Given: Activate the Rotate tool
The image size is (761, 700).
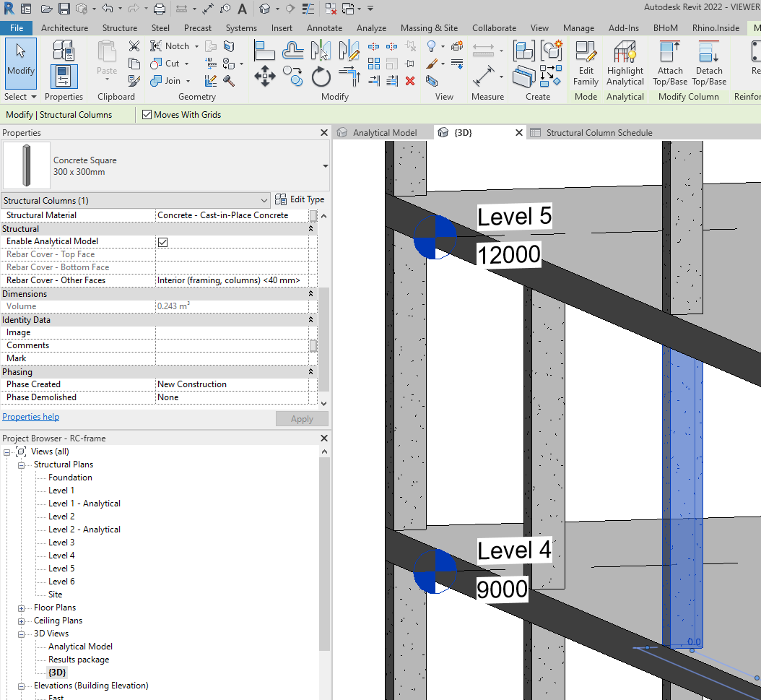Looking at the screenshot, I should click(x=321, y=76).
